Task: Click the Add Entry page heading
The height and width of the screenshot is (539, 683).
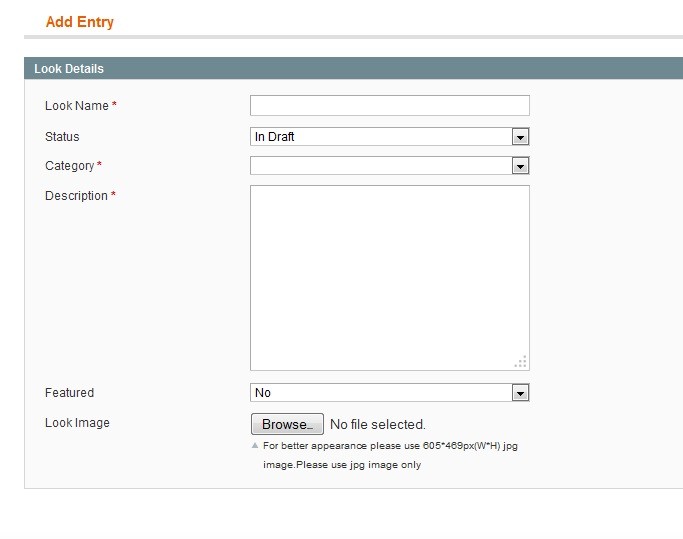Action: (80, 22)
